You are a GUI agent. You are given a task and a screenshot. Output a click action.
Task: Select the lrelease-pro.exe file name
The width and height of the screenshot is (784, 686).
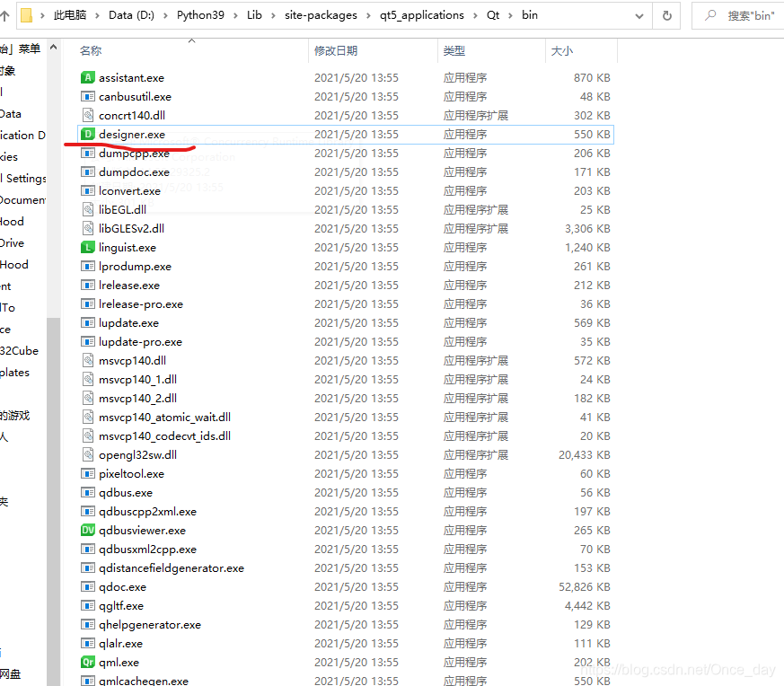[141, 304]
